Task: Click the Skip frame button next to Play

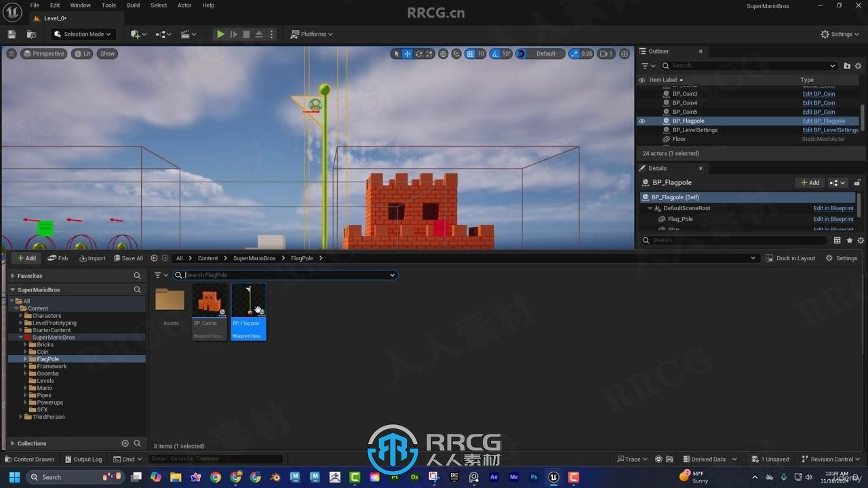Action: click(x=233, y=34)
